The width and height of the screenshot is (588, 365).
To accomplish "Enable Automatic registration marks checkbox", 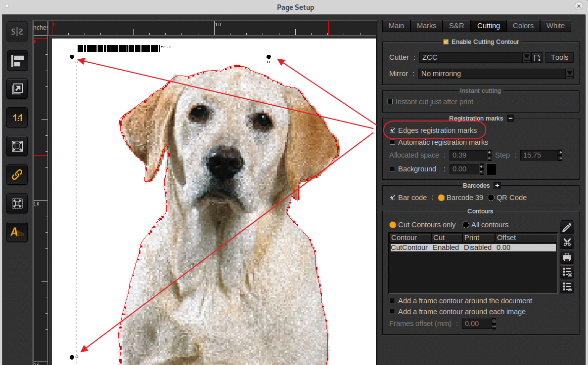I will 392,142.
